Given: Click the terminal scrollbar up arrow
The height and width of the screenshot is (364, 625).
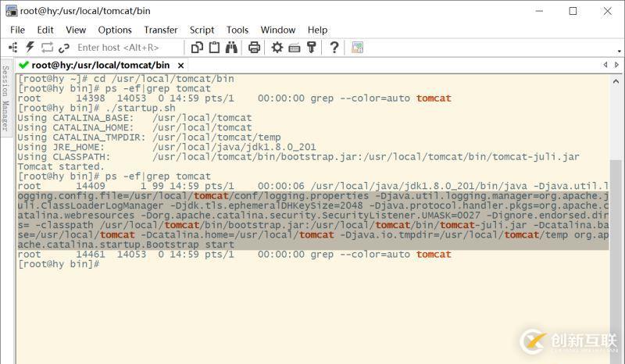Looking at the screenshot, I should [x=616, y=81].
